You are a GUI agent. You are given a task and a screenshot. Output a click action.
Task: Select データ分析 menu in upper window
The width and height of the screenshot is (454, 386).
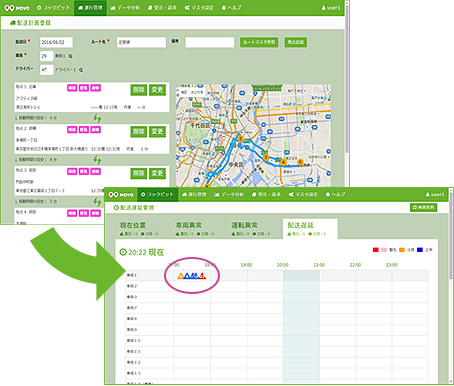[x=125, y=8]
